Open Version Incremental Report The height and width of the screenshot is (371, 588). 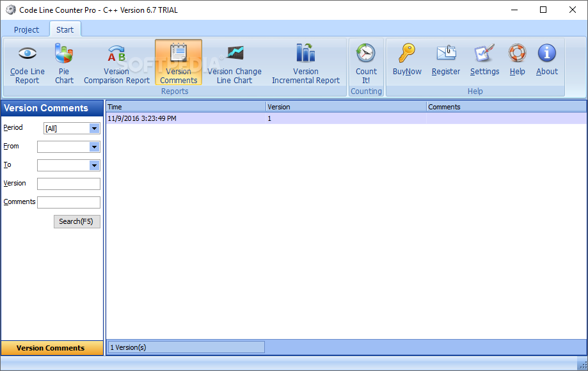click(306, 63)
